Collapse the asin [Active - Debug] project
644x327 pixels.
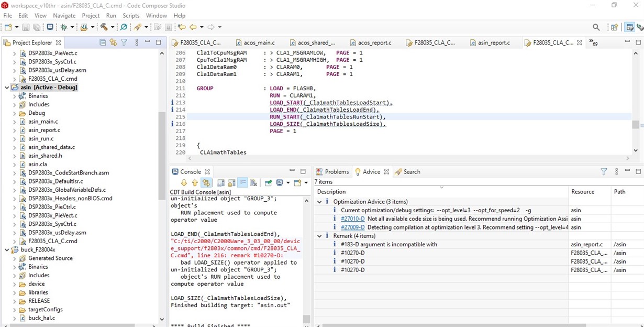(x=7, y=88)
